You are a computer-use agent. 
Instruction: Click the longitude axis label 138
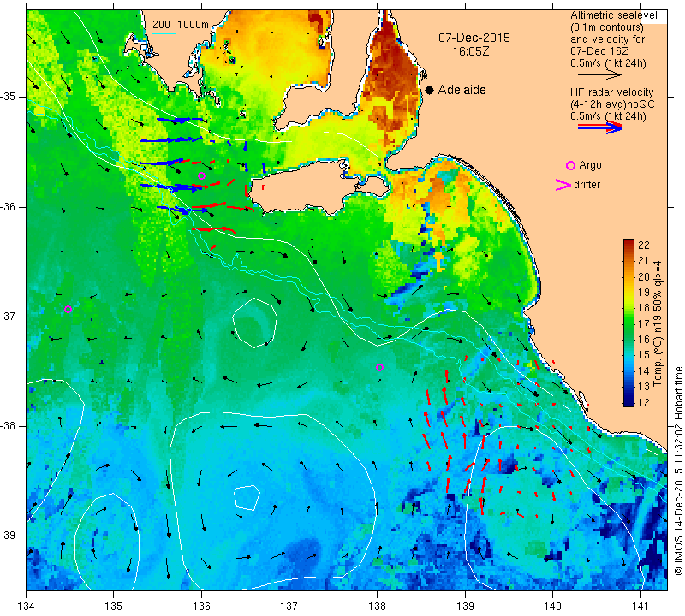pos(377,607)
